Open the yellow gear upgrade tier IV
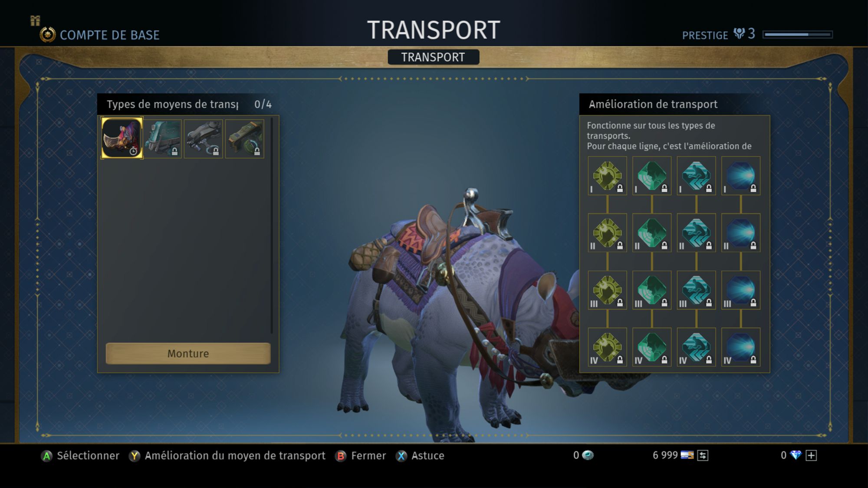Screen dimensions: 868x488 (x=607, y=347)
